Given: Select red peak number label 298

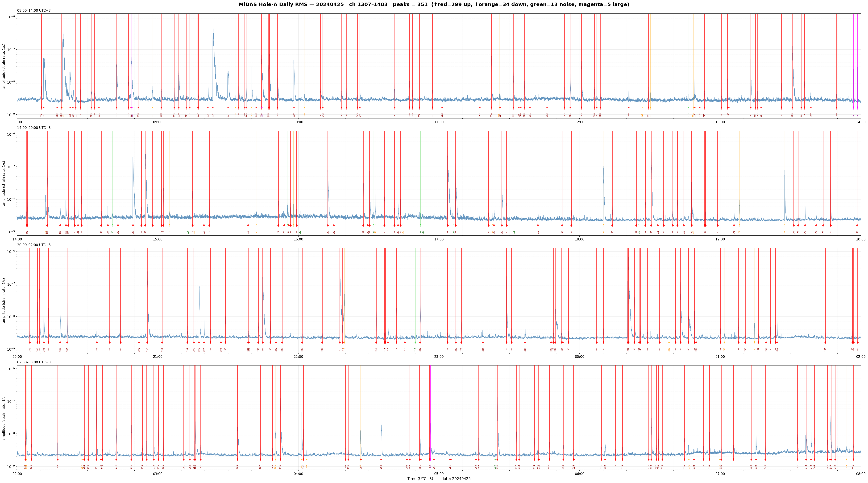Looking at the screenshot, I should click(381, 467).
